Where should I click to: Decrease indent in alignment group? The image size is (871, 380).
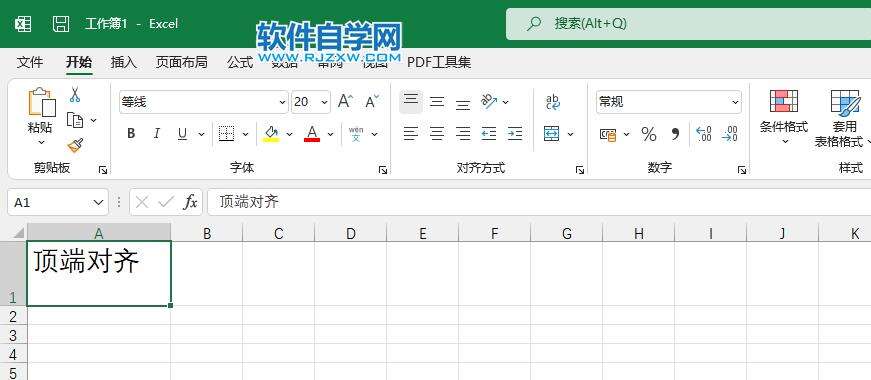click(x=489, y=133)
